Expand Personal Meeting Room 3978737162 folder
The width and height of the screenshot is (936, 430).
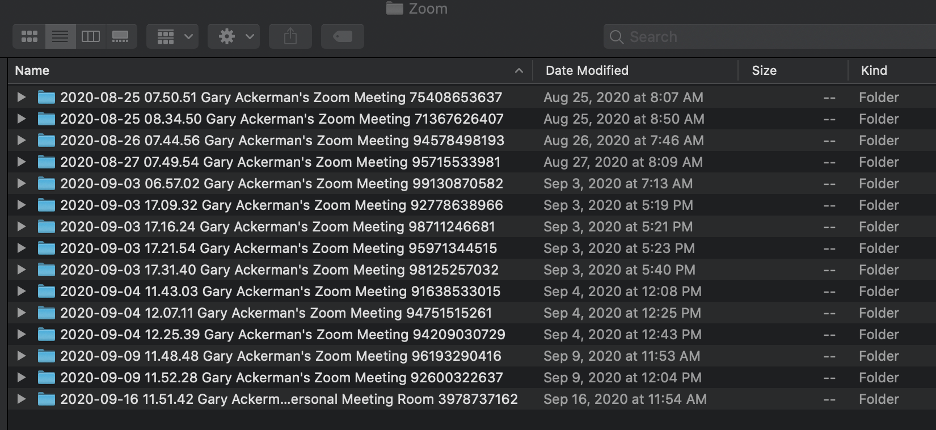pyautogui.click(x=21, y=398)
